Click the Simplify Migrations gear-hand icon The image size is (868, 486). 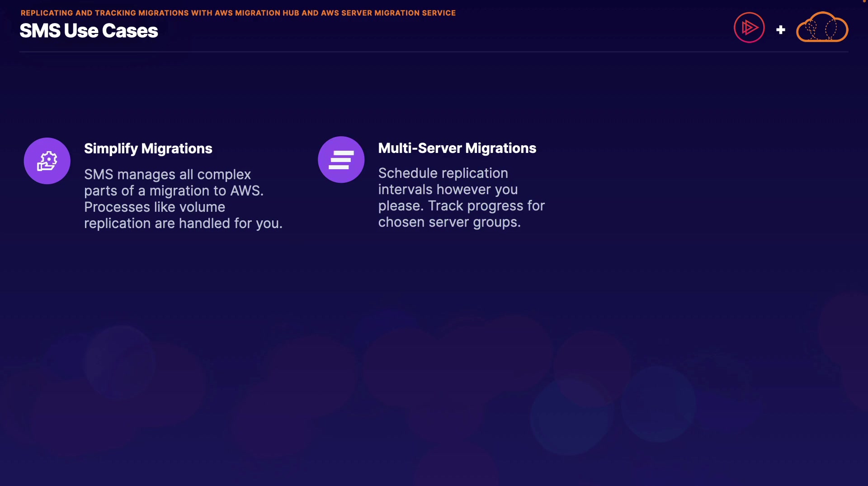tap(47, 161)
